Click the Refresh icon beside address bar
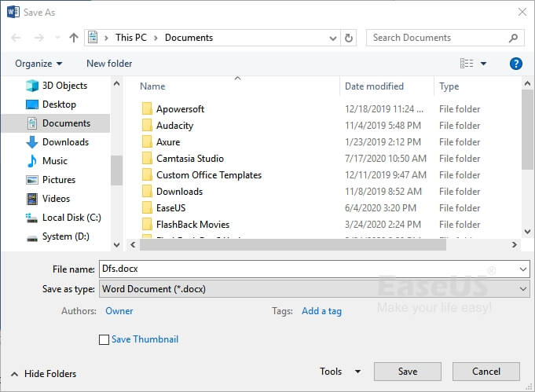Viewport: 535px width, 392px height. (350, 38)
